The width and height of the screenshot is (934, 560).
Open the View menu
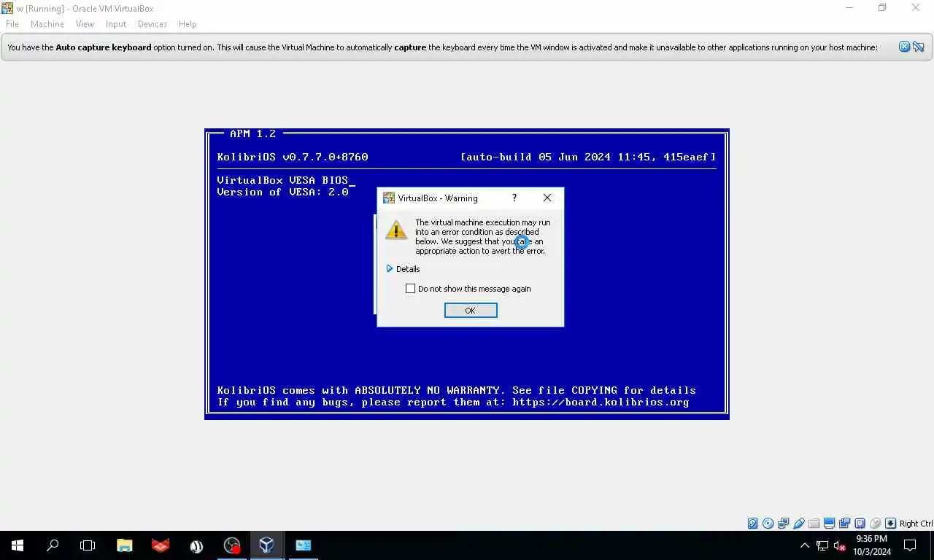(x=85, y=24)
